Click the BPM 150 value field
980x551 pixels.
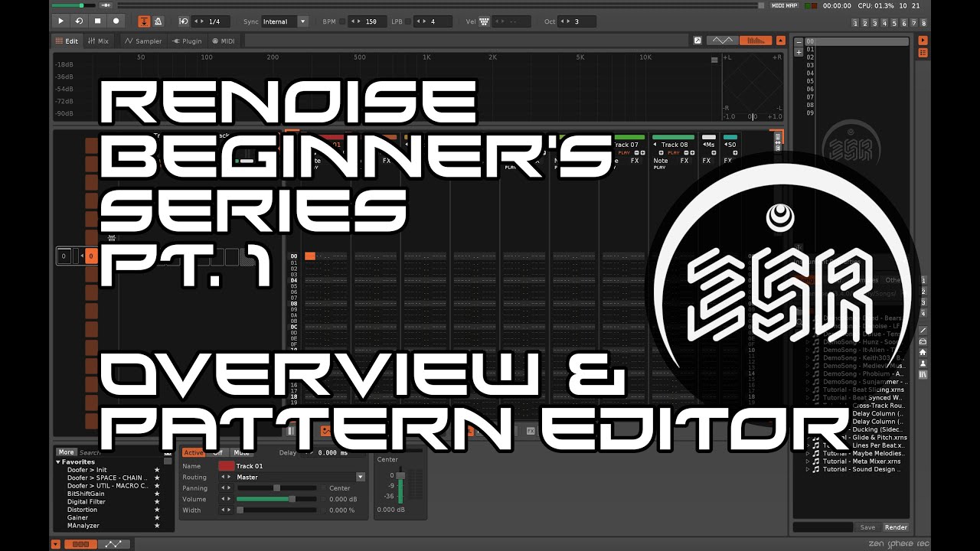(367, 21)
